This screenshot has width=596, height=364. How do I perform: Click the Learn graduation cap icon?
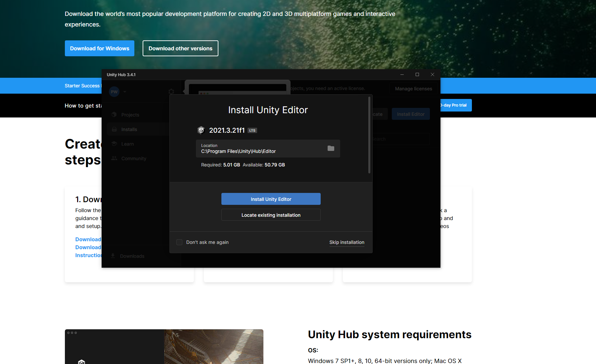(114, 144)
